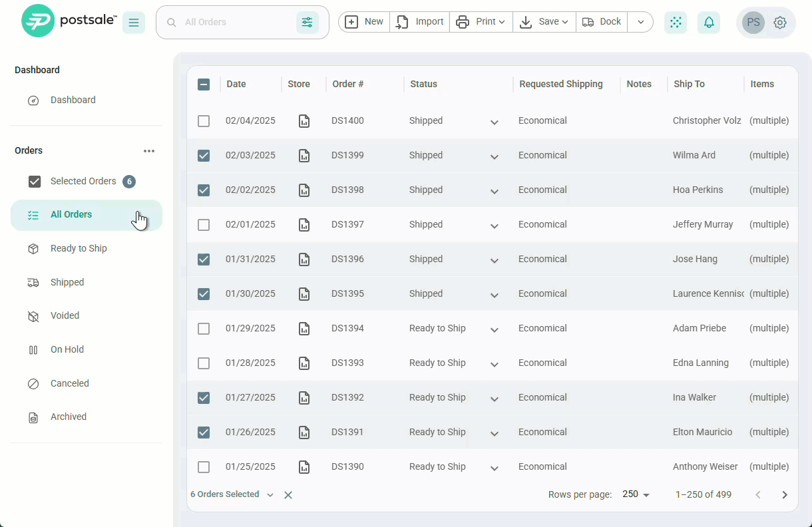This screenshot has width=812, height=527.
Task: Uncheck the checkbox for order DS1399
Action: (x=204, y=156)
